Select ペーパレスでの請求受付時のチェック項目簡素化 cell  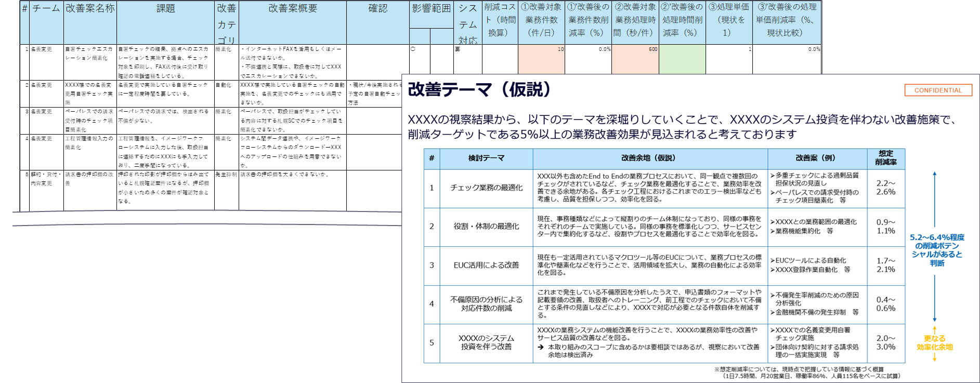click(x=90, y=121)
